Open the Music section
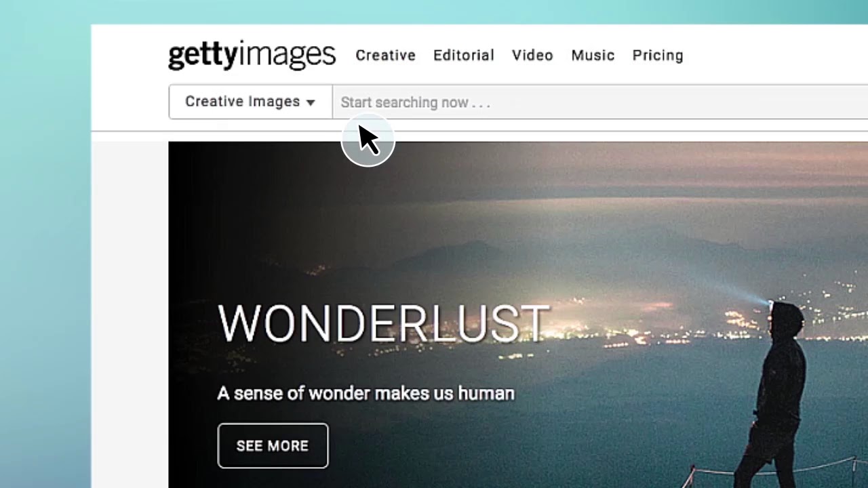This screenshot has height=488, width=868. pos(593,56)
